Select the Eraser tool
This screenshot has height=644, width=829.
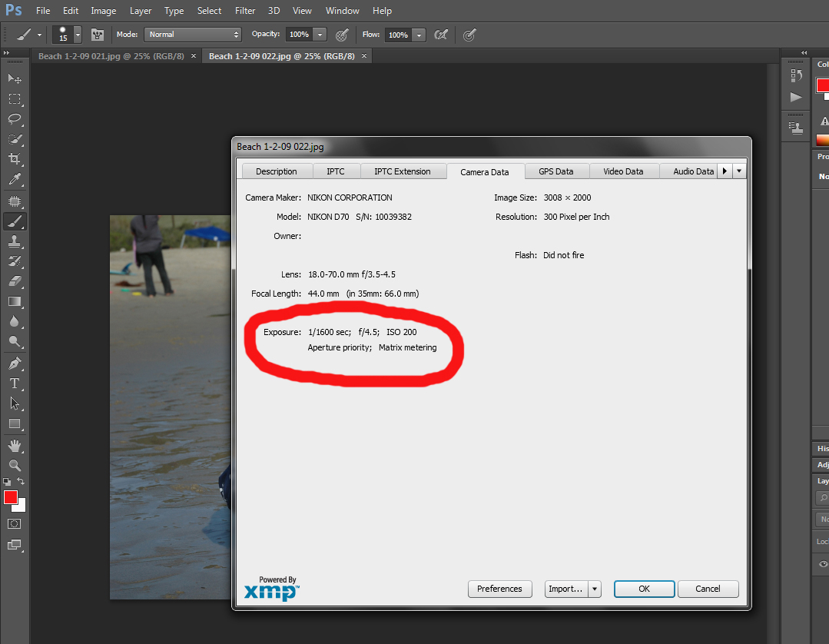tap(15, 281)
